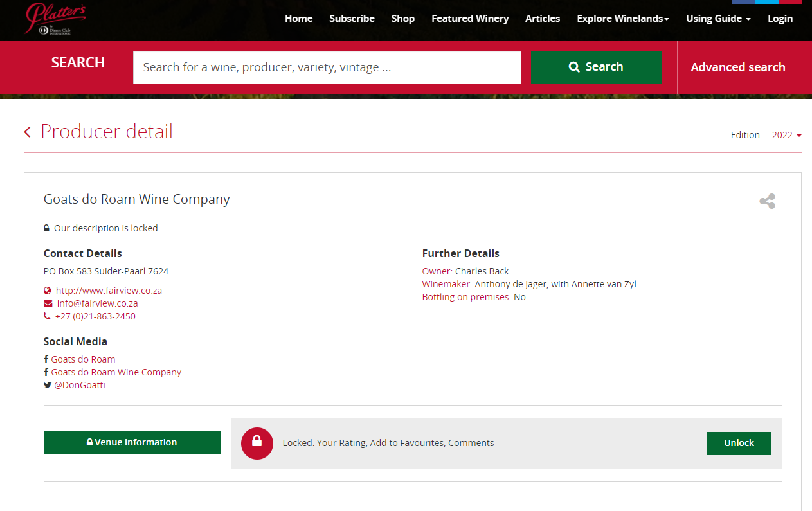Open the Edition 2022 dropdown
Image resolution: width=812 pixels, height=511 pixels.
pyautogui.click(x=787, y=135)
